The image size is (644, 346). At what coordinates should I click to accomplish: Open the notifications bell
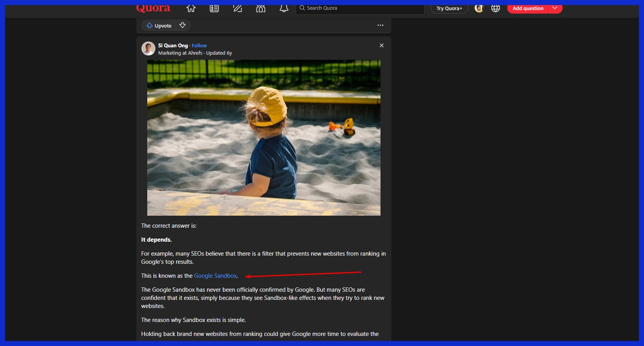click(284, 9)
